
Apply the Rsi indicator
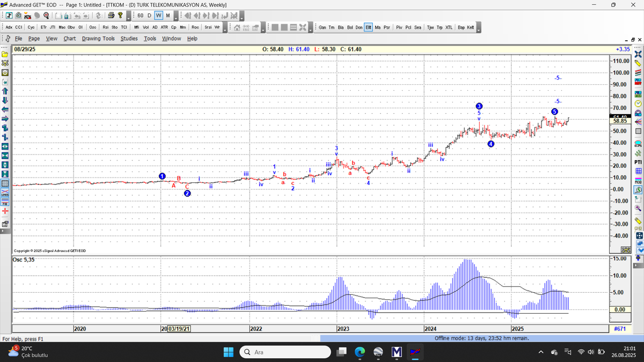tap(105, 26)
